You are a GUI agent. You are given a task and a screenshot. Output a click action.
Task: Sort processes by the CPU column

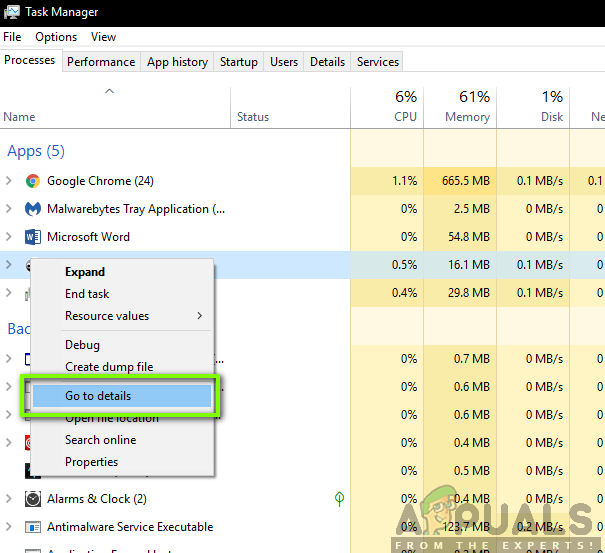[387, 108]
